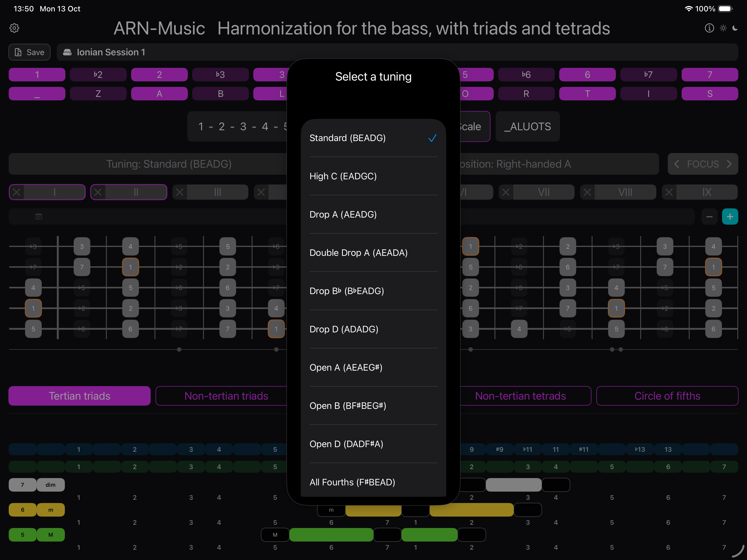Open the Tuning: Standard (BEADG) selector

(169, 164)
